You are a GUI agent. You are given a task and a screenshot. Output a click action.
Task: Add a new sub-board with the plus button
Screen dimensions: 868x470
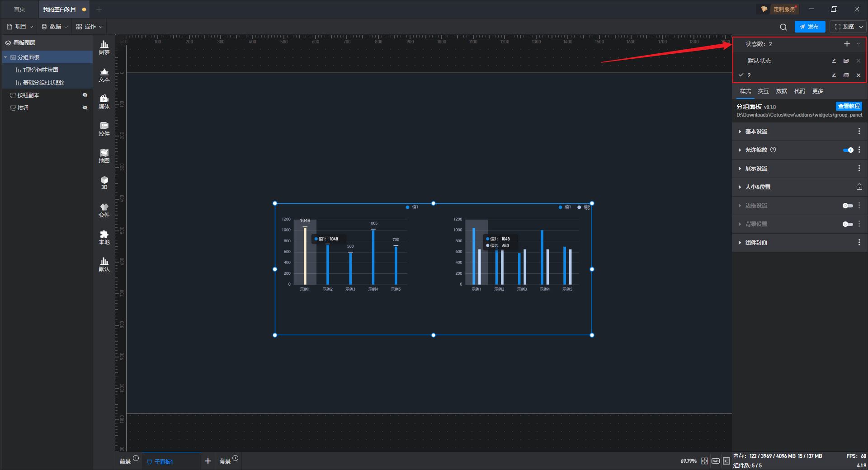208,461
